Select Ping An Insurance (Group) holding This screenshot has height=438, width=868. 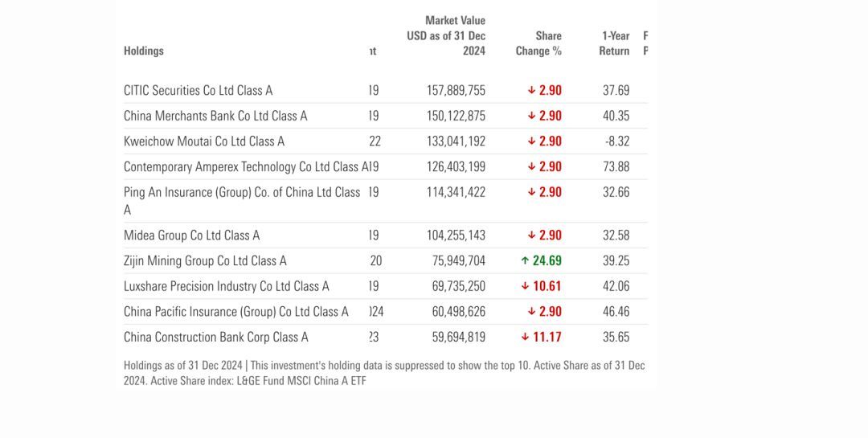coord(241,193)
